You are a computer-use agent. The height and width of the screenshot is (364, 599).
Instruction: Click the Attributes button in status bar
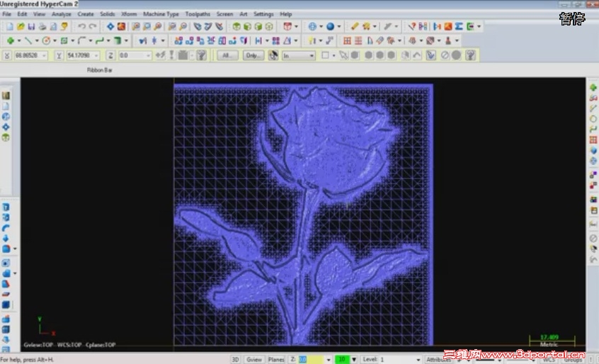(x=438, y=360)
